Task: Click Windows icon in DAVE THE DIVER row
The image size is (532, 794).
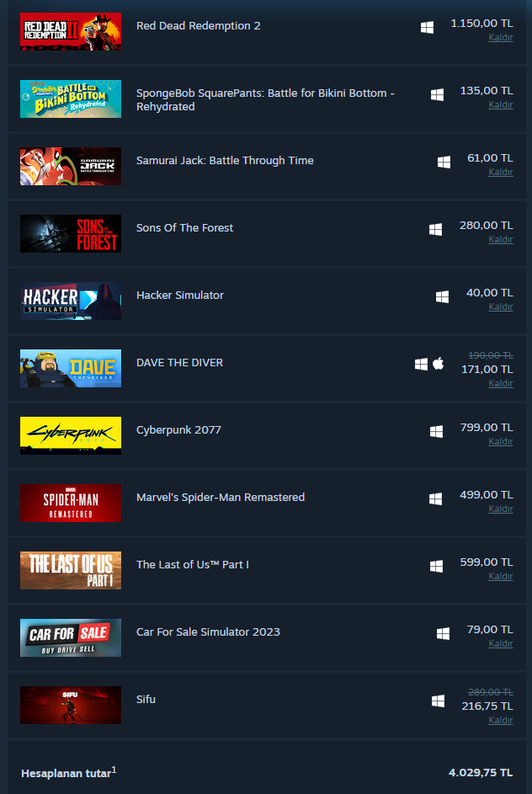Action: (x=421, y=364)
